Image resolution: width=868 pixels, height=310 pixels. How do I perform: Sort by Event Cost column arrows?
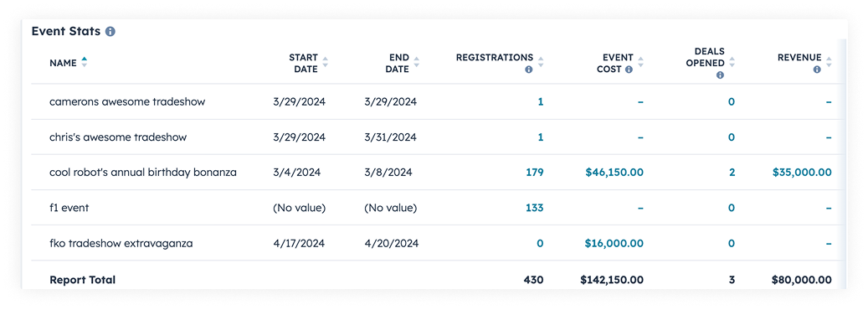pyautogui.click(x=640, y=62)
